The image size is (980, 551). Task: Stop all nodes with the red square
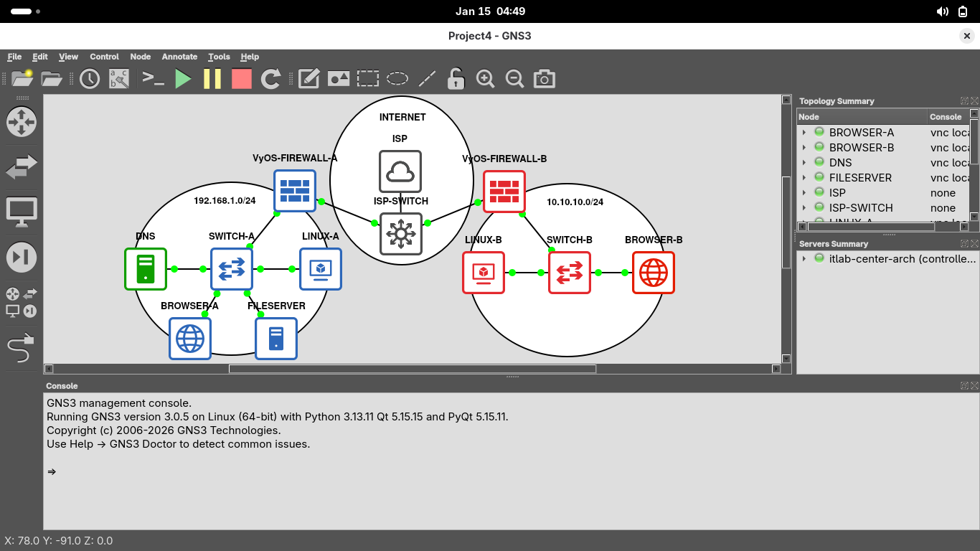[x=242, y=79]
